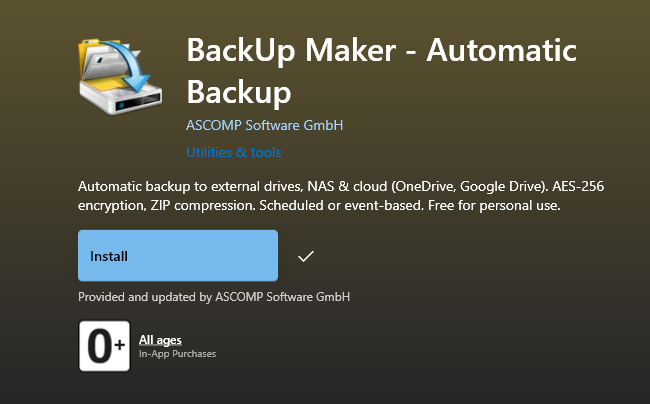
Task: Click the BackUp Maker app icon
Action: [x=120, y=76]
